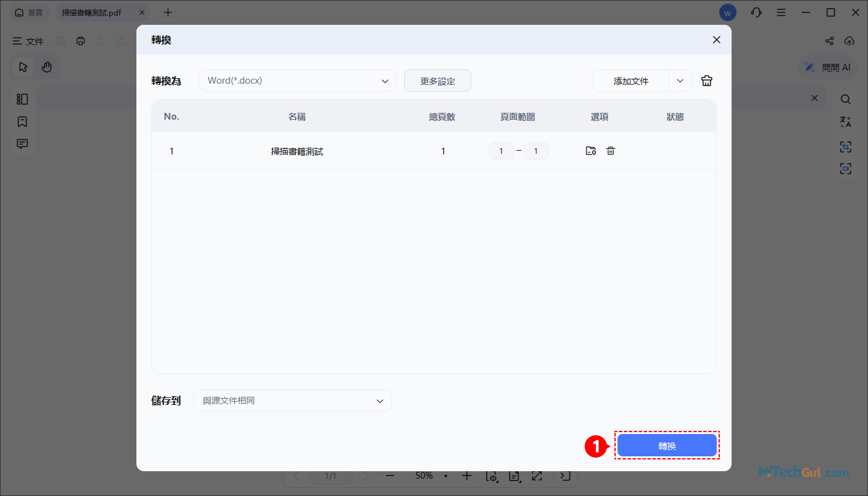Screen dimensions: 868x496
Task: Open a new tab with plus icon
Action: coord(168,12)
